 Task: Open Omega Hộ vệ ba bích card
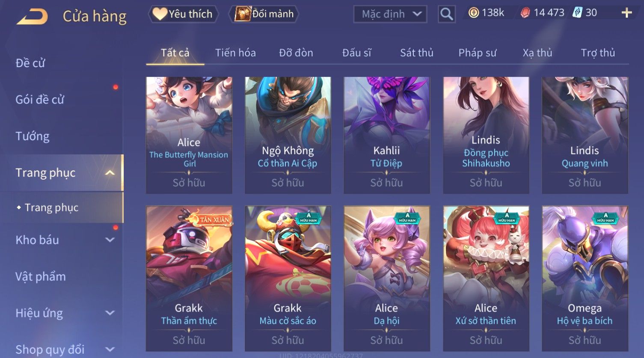point(585,279)
